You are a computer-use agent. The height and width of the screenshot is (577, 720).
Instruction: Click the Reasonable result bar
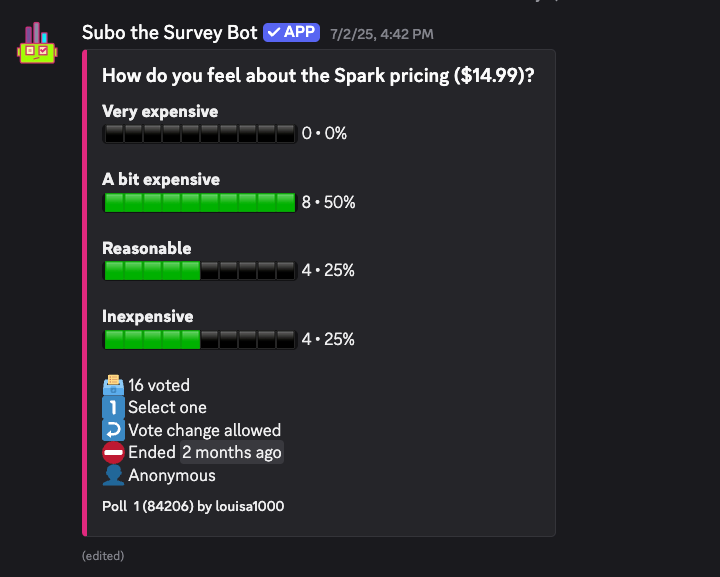coord(200,270)
